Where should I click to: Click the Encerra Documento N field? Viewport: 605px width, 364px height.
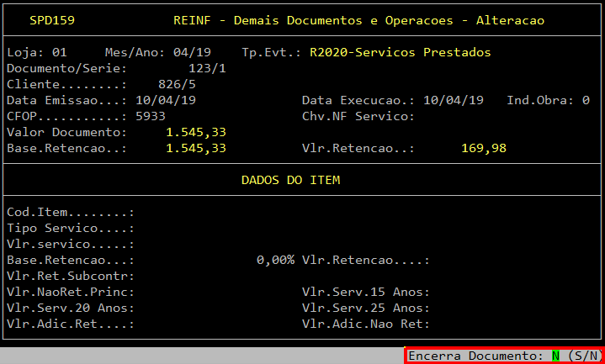(556, 356)
